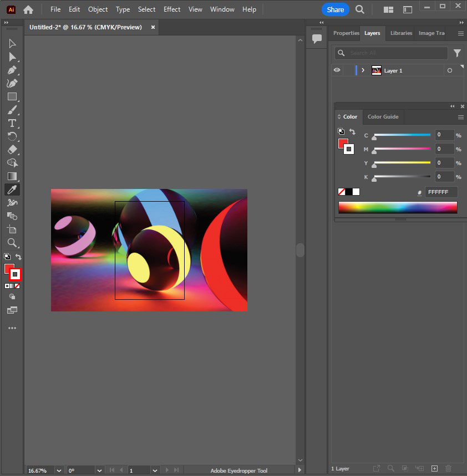The image size is (467, 476).
Task: Select the Gradient tool
Action: tap(12, 176)
